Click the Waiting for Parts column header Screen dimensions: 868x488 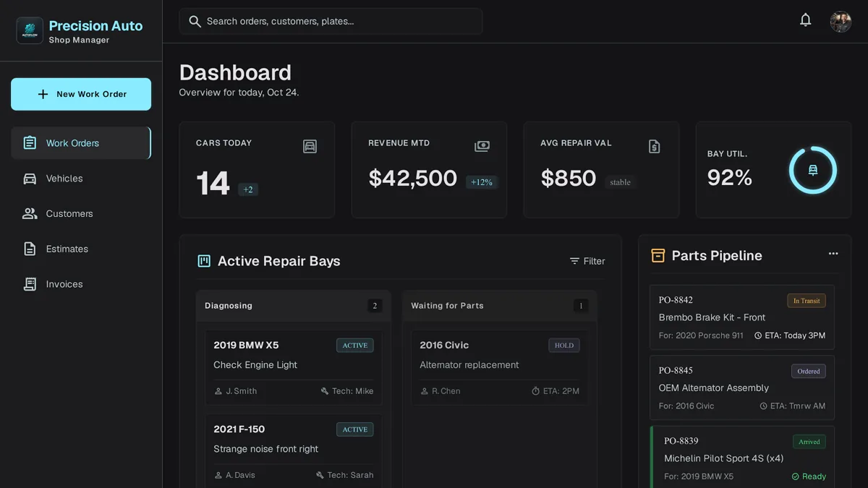coord(500,306)
